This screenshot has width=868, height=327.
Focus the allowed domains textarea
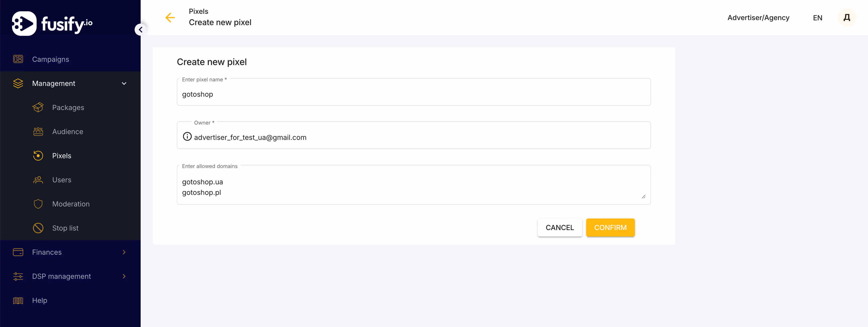413,185
